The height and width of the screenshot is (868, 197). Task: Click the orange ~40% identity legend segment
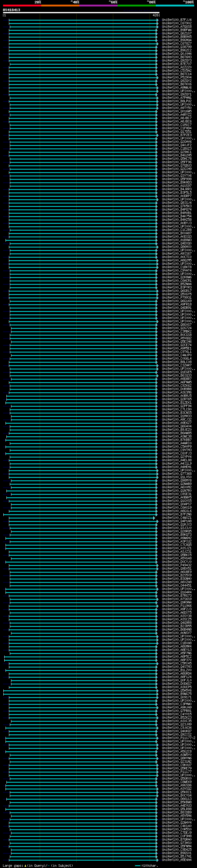coord(60,6)
